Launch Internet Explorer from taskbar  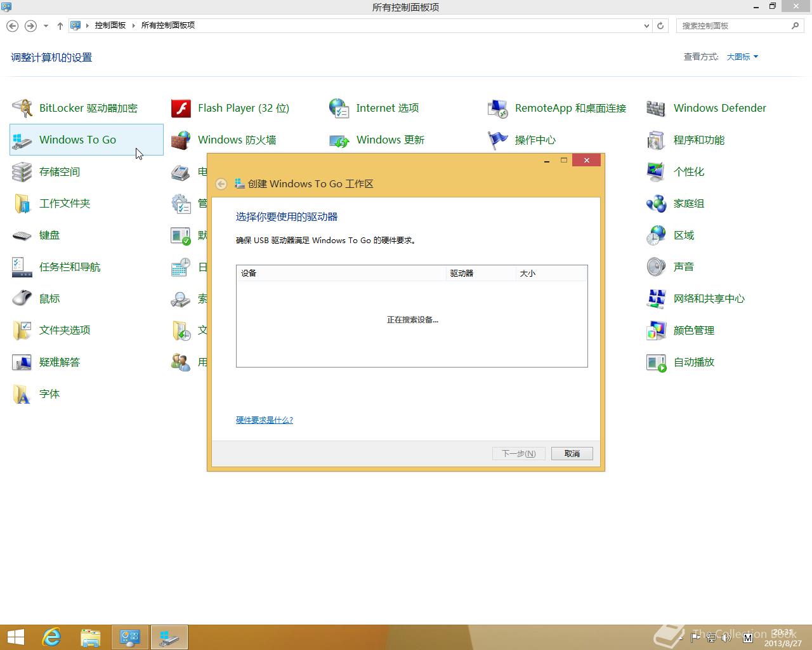click(x=51, y=637)
